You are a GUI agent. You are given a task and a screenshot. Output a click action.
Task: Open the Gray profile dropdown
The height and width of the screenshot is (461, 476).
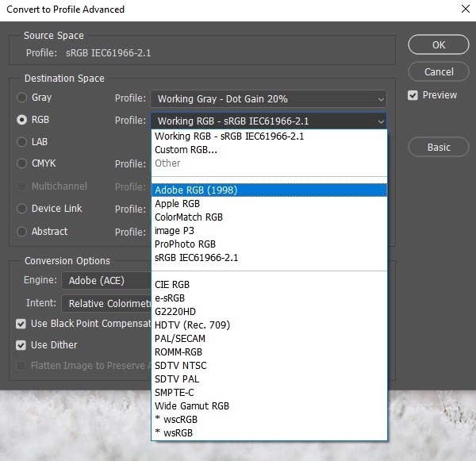click(x=269, y=98)
